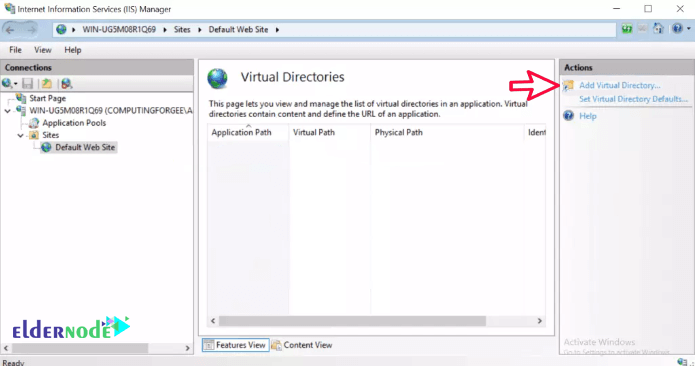Select Start Page in Connections tree

click(48, 98)
